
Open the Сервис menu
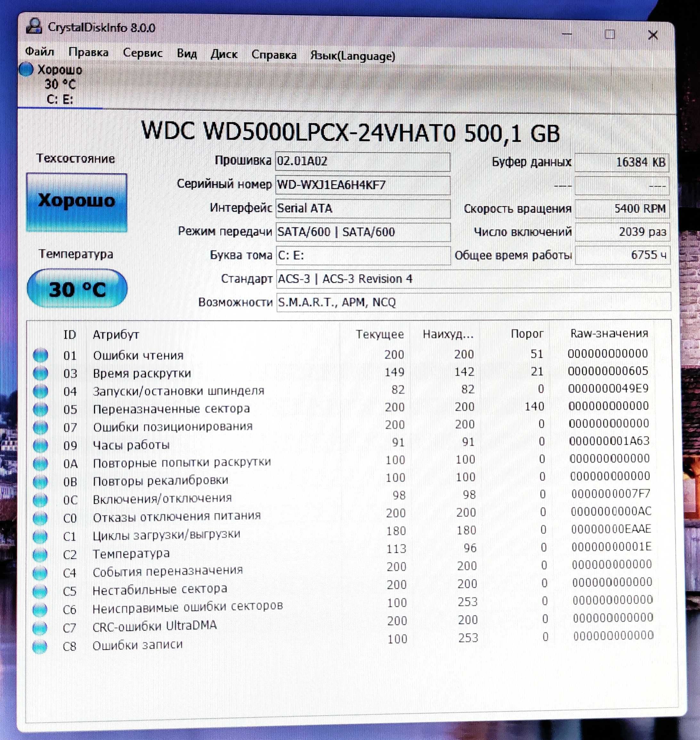tap(143, 53)
